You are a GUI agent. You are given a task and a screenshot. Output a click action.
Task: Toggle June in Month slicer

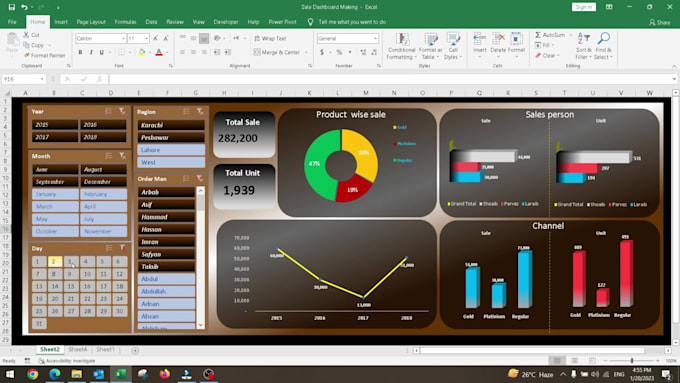pos(55,169)
